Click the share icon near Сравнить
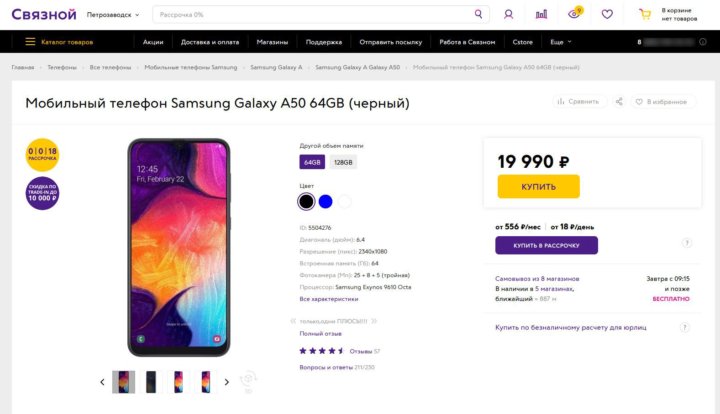 pyautogui.click(x=620, y=102)
